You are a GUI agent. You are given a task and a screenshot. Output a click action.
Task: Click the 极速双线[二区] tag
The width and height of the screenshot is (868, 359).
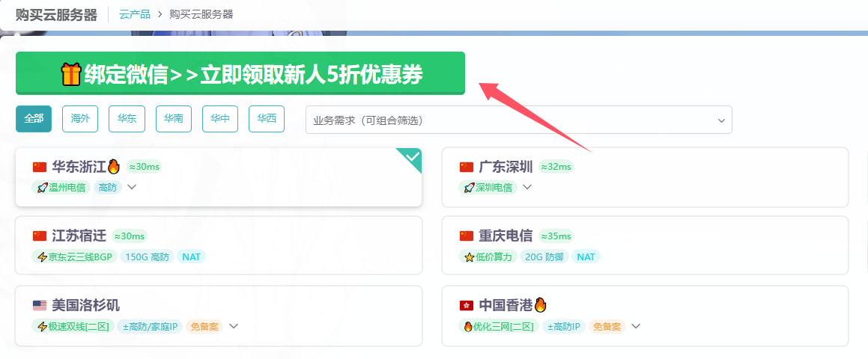(73, 326)
